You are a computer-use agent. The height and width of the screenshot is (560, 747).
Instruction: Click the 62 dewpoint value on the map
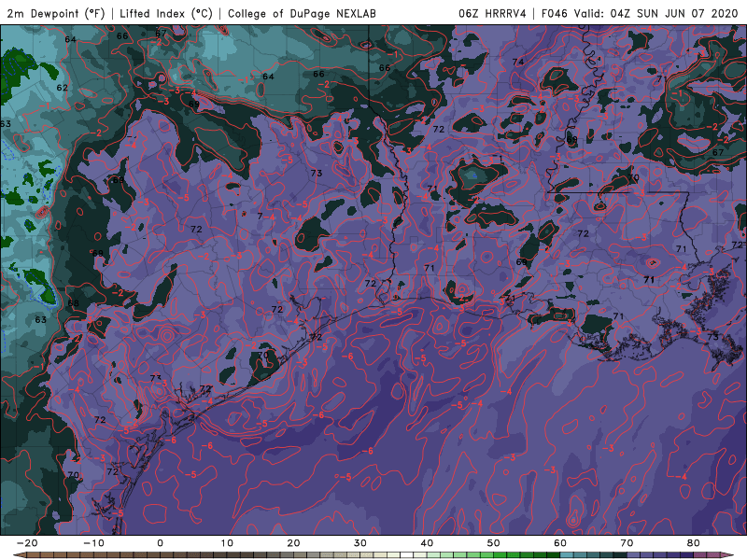click(63, 88)
